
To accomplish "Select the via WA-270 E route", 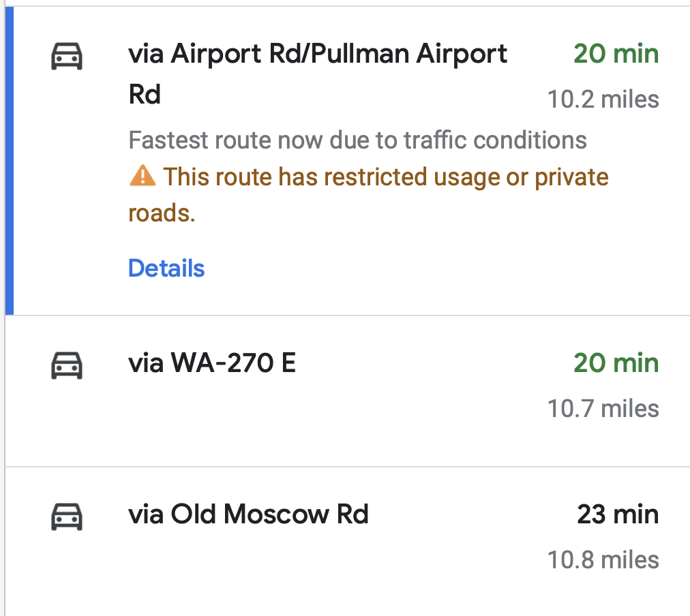I will point(212,363).
